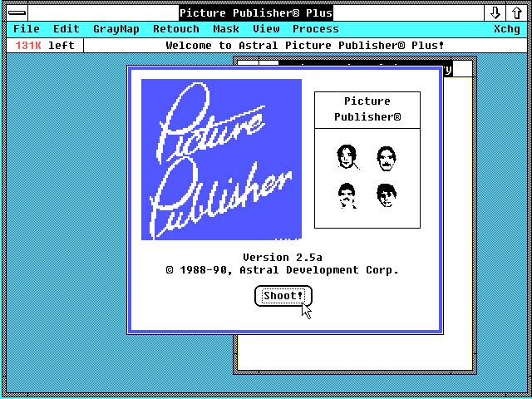
Task: Click the bottom-right face portrait
Action: coord(386,195)
